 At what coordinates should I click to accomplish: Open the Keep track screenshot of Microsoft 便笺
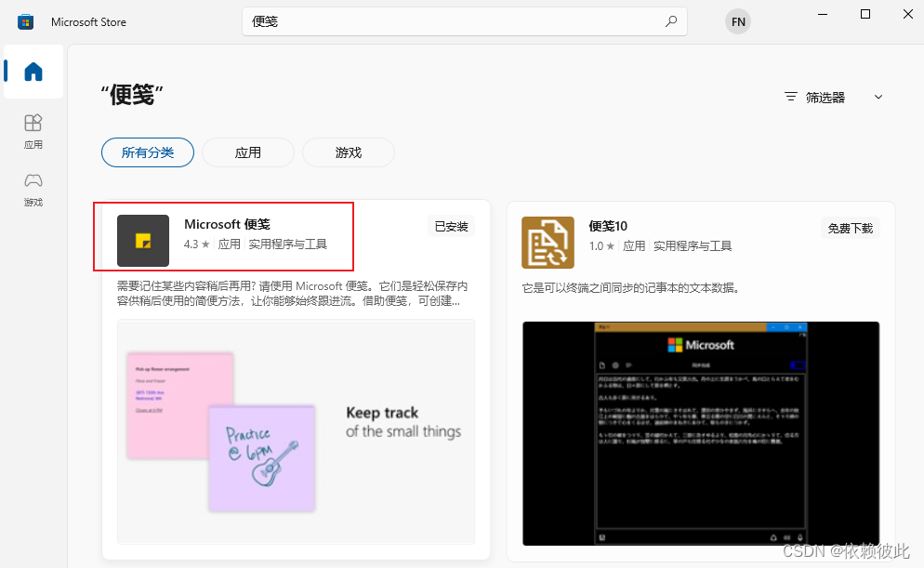tap(296, 432)
